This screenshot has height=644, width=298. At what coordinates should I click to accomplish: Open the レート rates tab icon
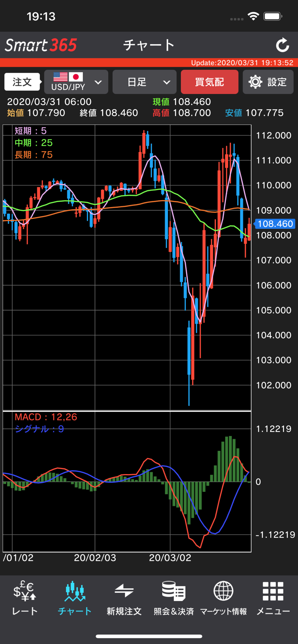25,592
